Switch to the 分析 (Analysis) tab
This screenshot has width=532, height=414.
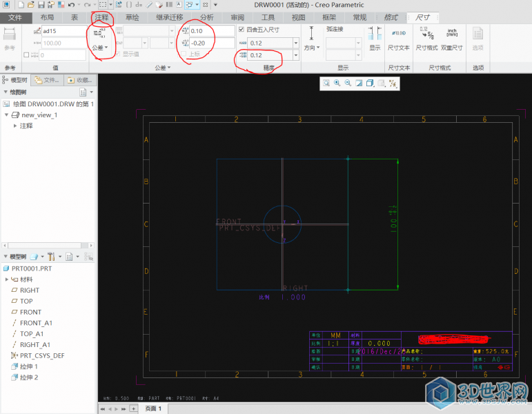click(x=206, y=18)
